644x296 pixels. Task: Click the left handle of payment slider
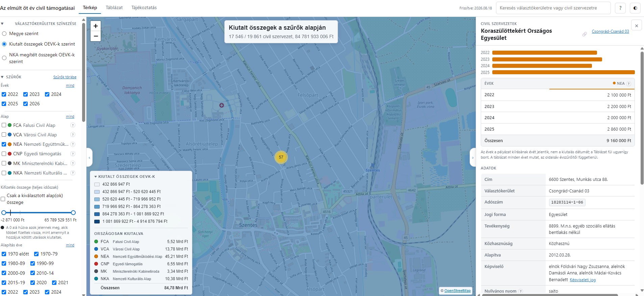pos(4,213)
